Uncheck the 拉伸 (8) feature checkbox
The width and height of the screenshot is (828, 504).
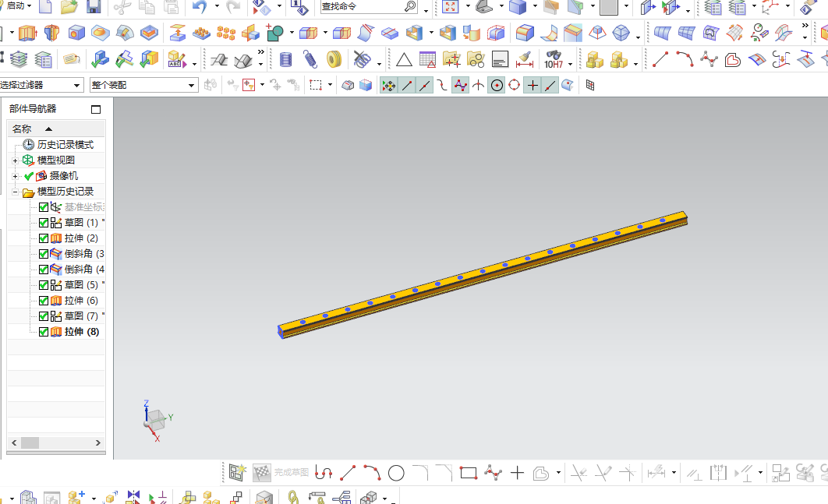point(44,332)
